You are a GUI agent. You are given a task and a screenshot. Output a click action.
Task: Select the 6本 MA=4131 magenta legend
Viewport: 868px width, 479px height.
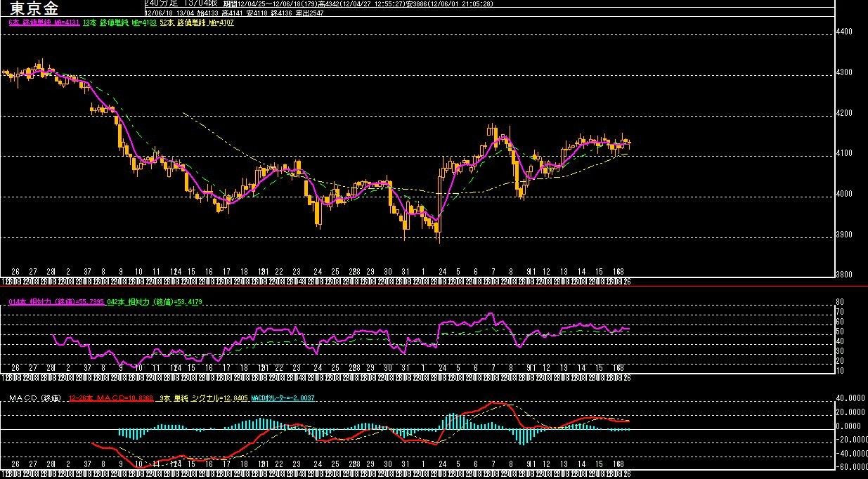43,22
